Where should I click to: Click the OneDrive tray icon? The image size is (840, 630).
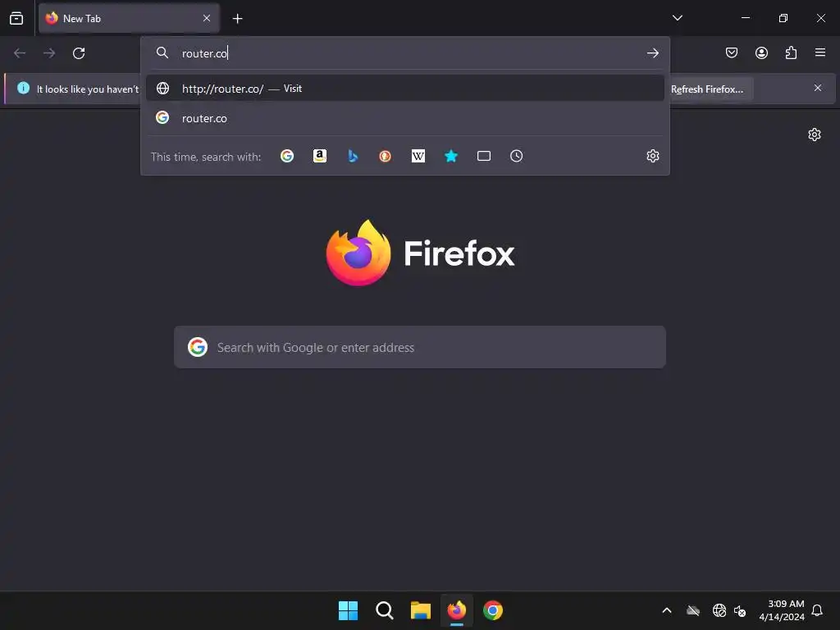tap(692, 610)
